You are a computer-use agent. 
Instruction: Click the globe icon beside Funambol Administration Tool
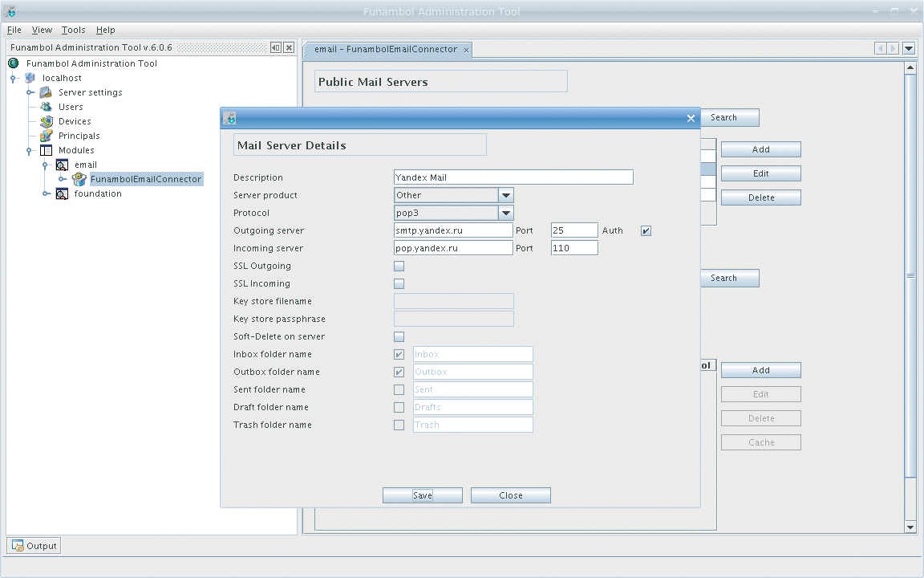tap(14, 63)
